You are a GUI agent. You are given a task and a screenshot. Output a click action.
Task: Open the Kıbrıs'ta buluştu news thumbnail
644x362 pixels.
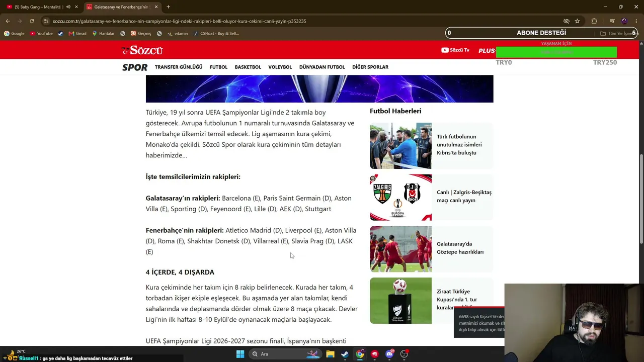400,146
